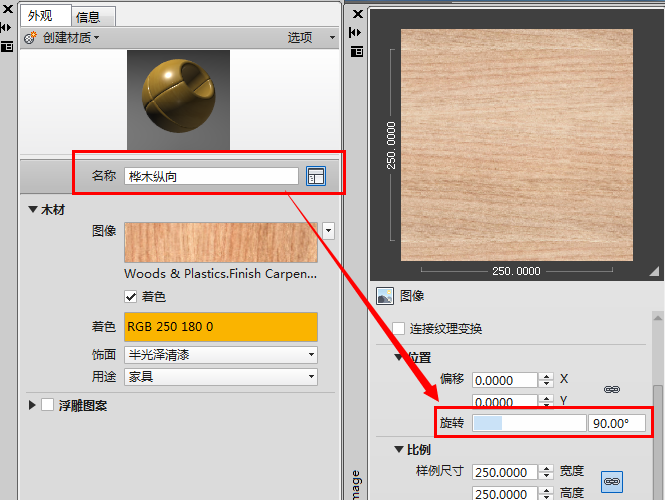Toggle the sample size aspect lock icon

(612, 481)
